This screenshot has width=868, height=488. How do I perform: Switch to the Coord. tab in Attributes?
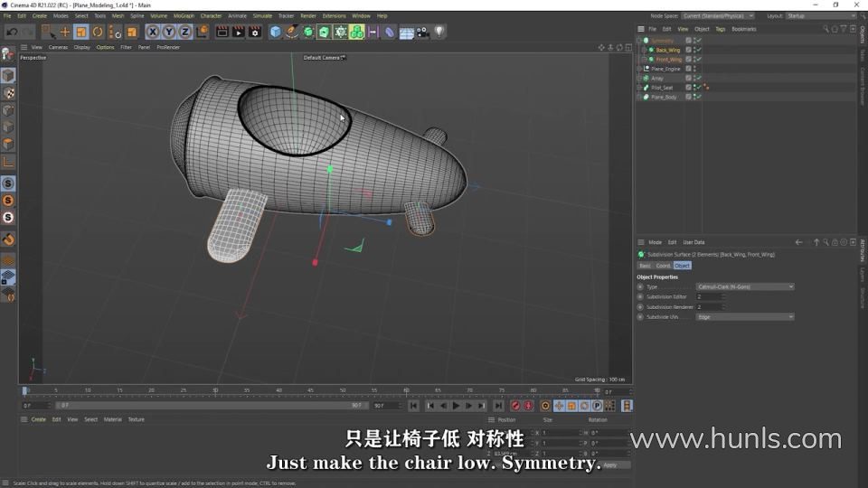click(663, 266)
